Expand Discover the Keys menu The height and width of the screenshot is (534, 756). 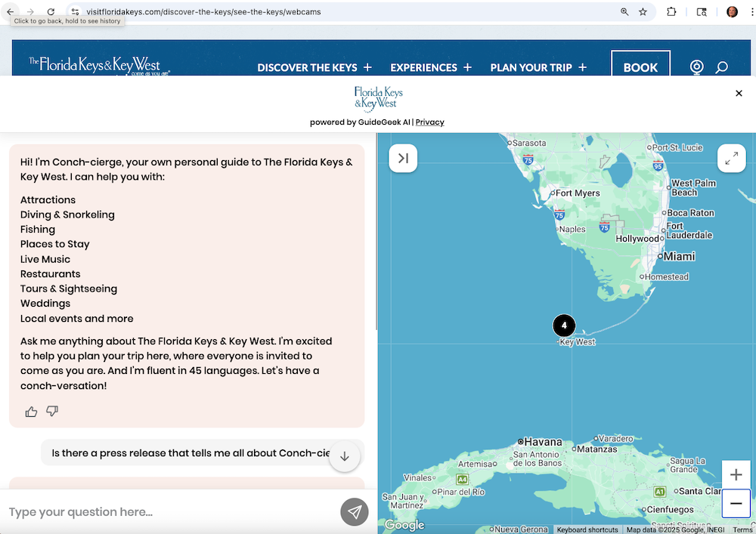click(x=314, y=67)
